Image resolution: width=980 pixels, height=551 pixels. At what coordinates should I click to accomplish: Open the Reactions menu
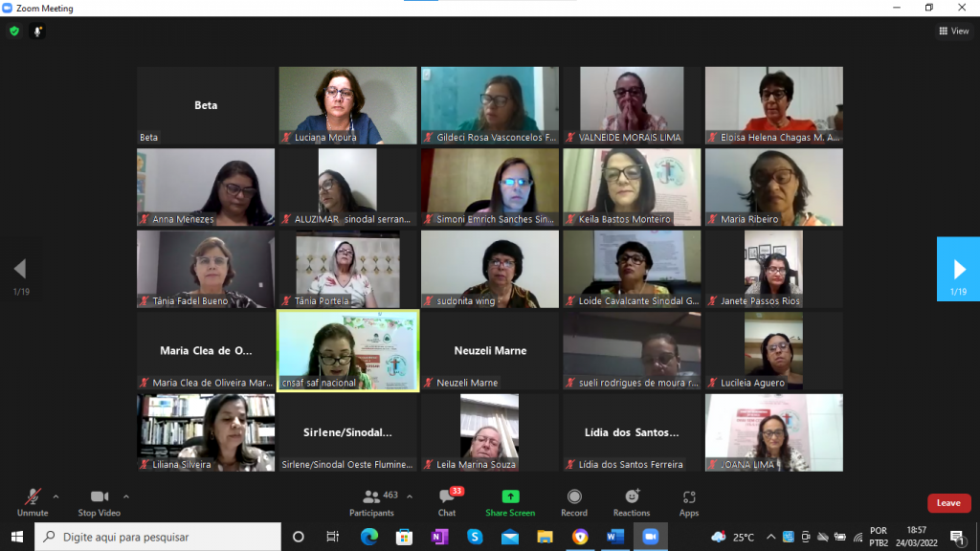[x=631, y=500]
